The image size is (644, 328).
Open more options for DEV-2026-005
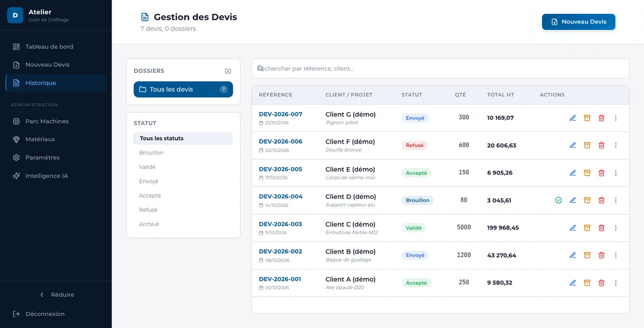tap(616, 173)
